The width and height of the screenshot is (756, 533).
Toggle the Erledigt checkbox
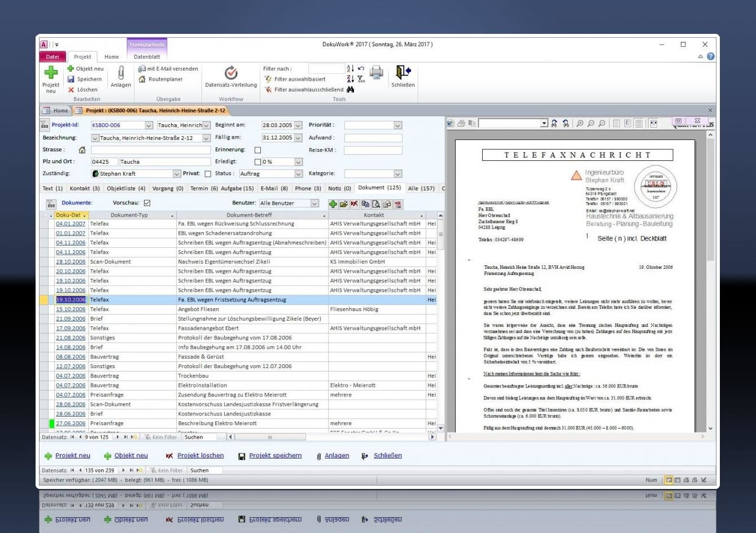coord(258,162)
